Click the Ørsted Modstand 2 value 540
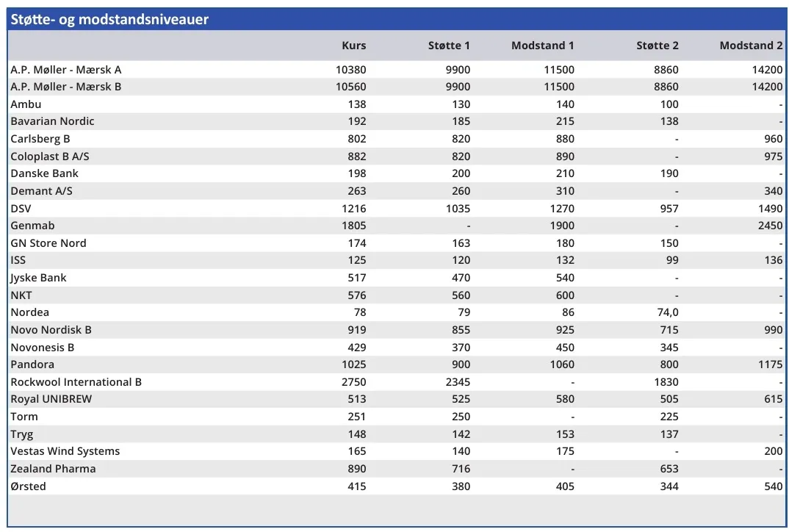This screenshot has width=789, height=532. pos(773,486)
